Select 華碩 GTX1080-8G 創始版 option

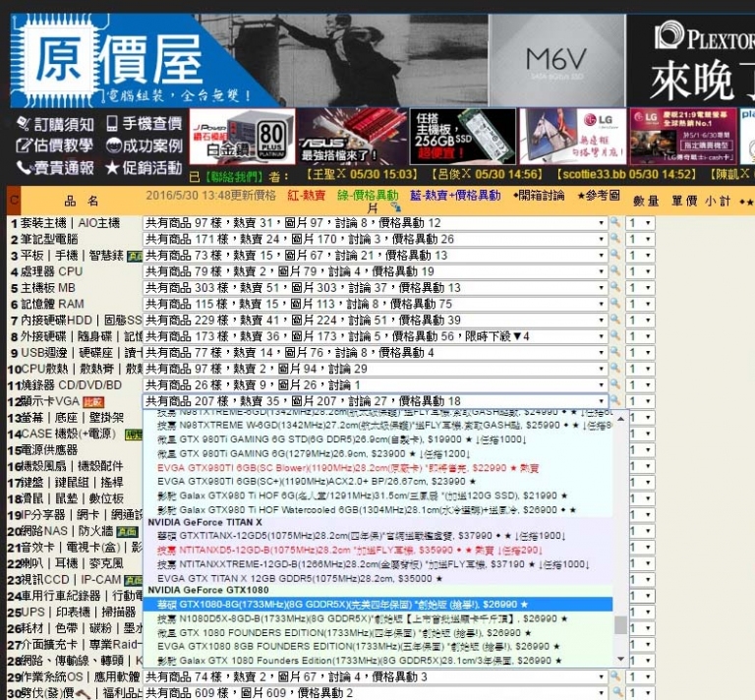377,605
